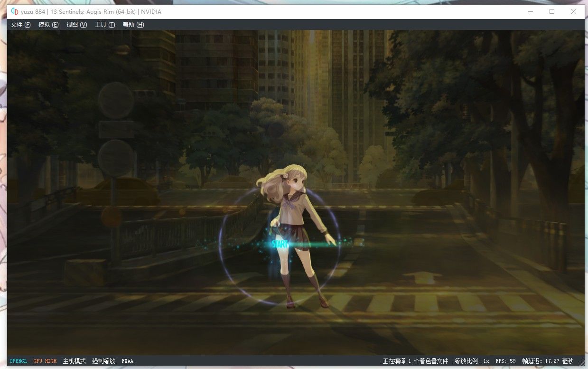This screenshot has width=588, height=369.
Task: Maximize the yuzu emulator window
Action: (552, 12)
